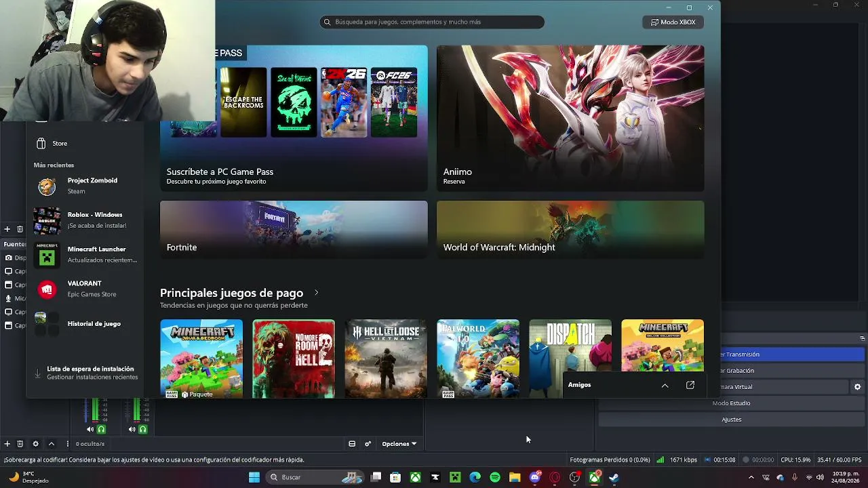This screenshot has width=868, height=488.
Task: Open Project Zomboid from recent games
Action: [x=85, y=186]
